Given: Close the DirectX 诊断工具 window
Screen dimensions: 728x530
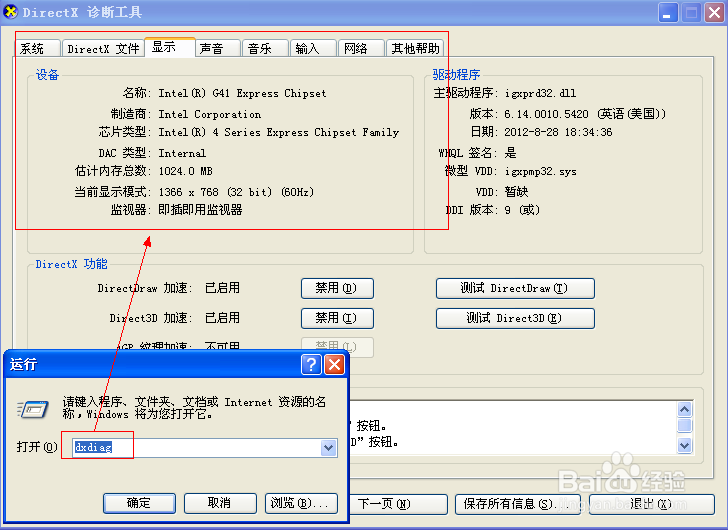Looking at the screenshot, I should (x=715, y=13).
